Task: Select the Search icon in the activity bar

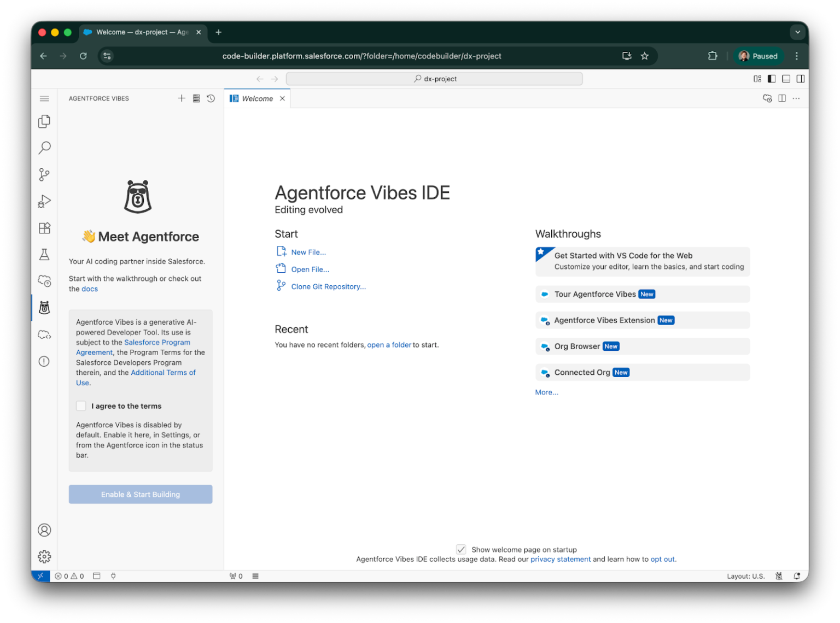Action: coord(44,148)
